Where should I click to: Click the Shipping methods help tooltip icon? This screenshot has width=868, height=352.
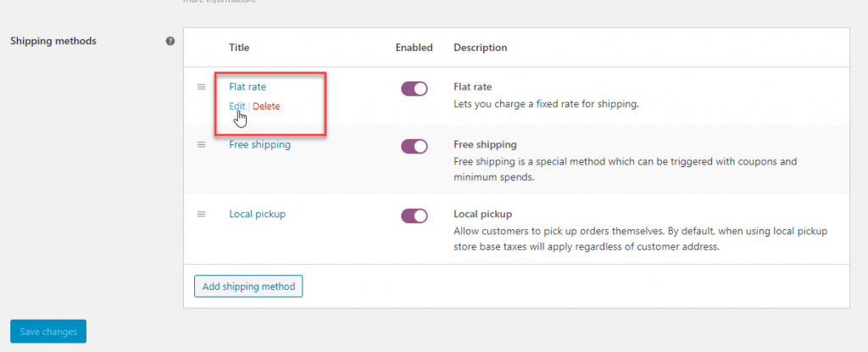[x=170, y=41]
